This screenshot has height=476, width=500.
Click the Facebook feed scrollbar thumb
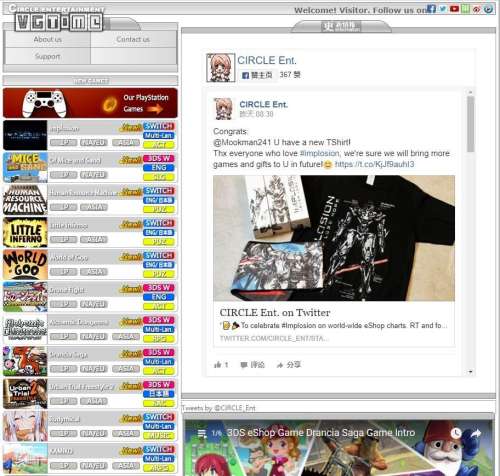470,124
